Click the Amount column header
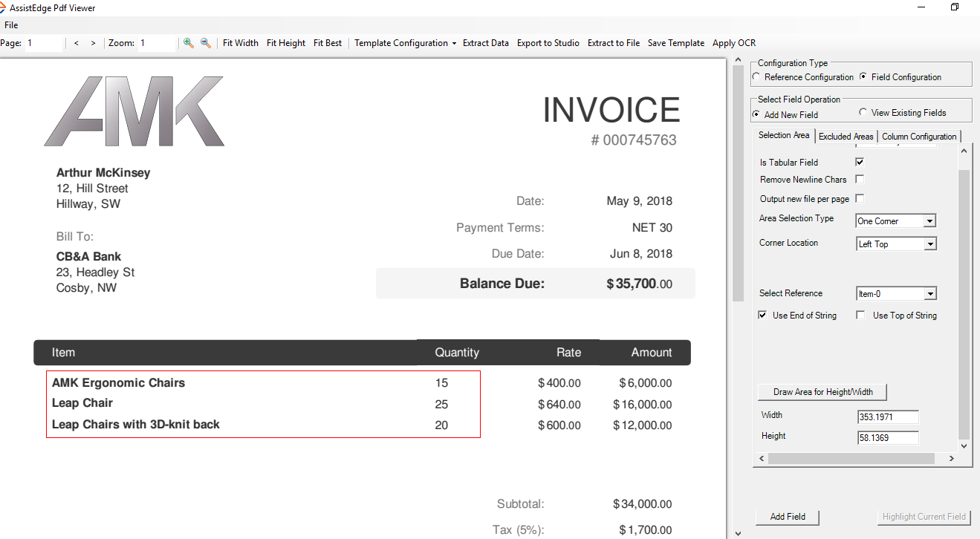Image resolution: width=980 pixels, height=539 pixels. (652, 353)
